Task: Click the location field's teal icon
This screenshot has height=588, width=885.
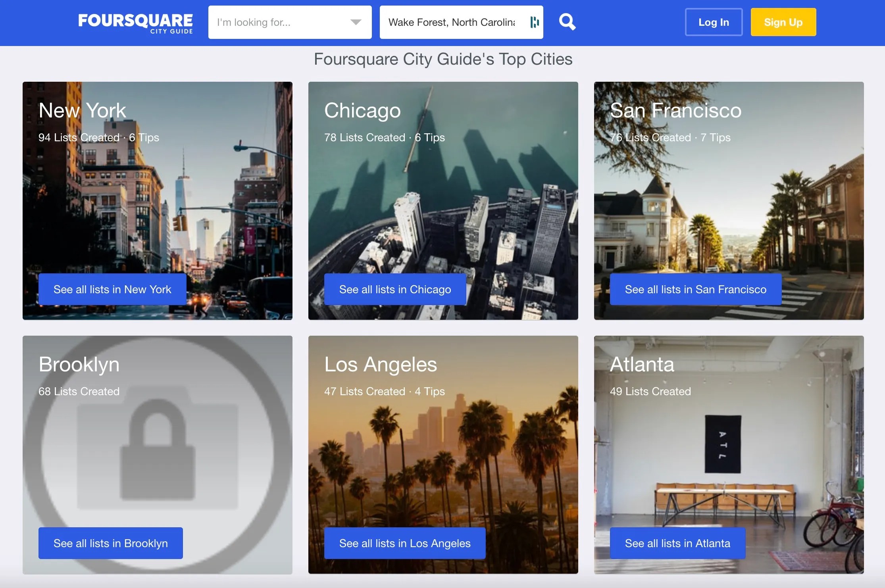Action: 535,22
